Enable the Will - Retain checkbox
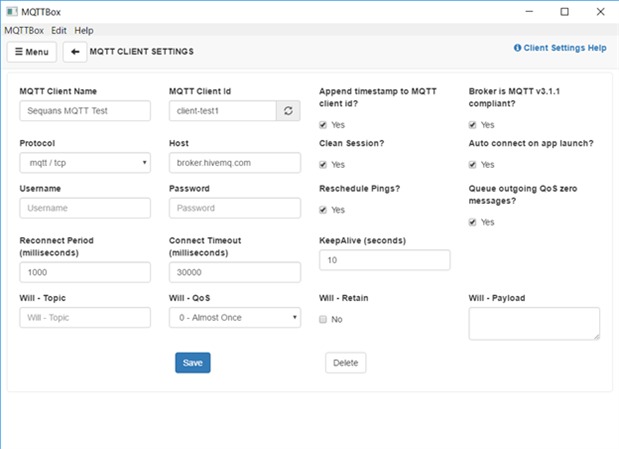Viewport: 619px width, 449px height. pos(323,319)
